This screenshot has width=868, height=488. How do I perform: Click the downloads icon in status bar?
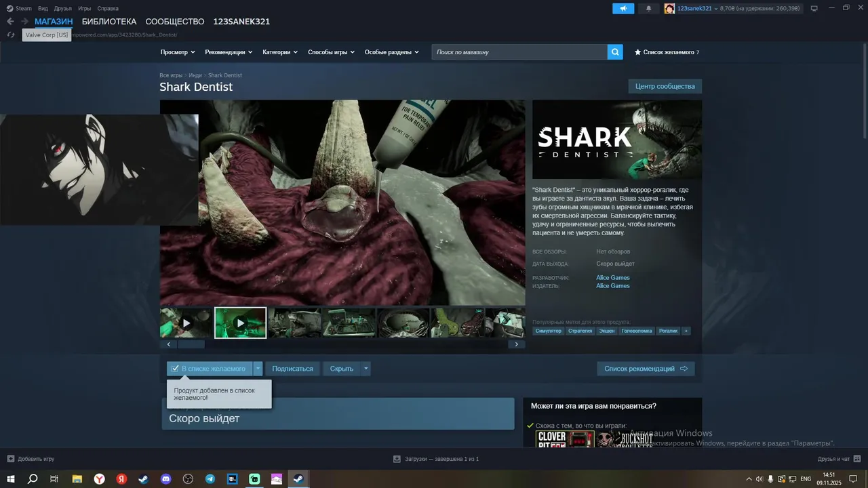point(397,459)
